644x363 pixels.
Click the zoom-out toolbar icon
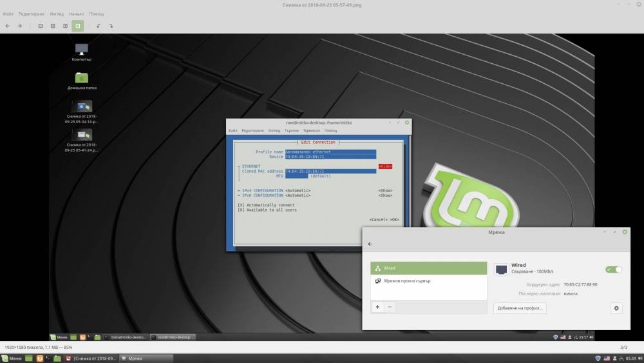pos(40,26)
